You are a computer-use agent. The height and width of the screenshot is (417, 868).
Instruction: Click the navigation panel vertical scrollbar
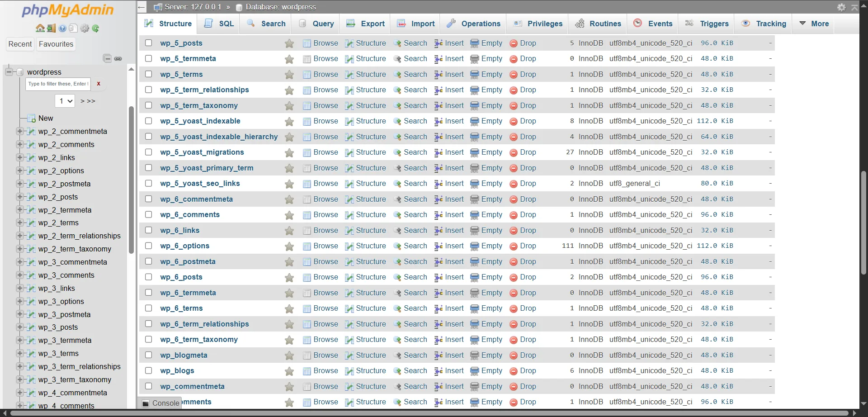coord(131,180)
